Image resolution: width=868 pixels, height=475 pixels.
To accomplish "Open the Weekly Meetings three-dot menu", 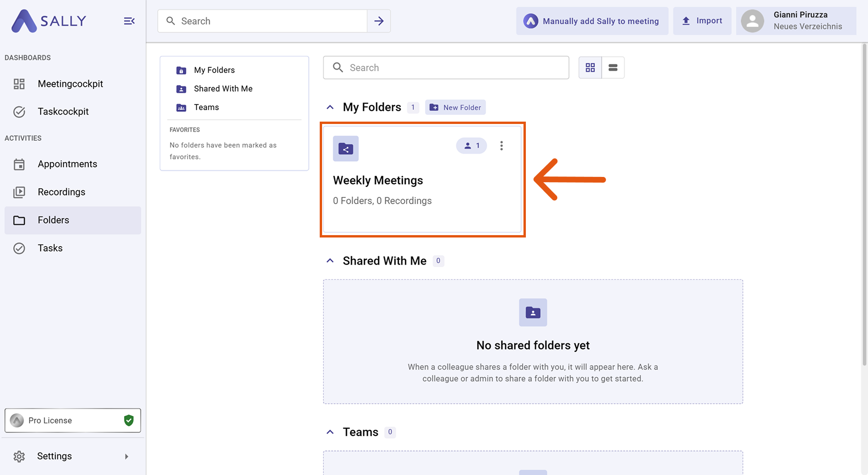I will coord(501,146).
